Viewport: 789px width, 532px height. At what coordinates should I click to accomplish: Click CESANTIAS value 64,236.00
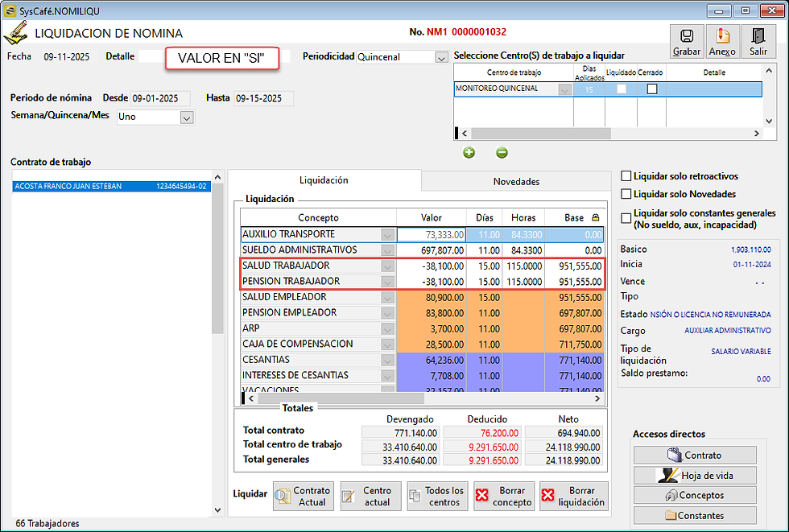(x=432, y=360)
